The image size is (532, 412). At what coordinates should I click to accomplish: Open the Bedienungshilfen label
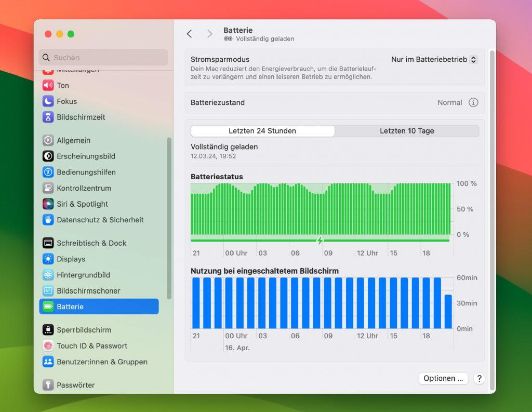[86, 172]
